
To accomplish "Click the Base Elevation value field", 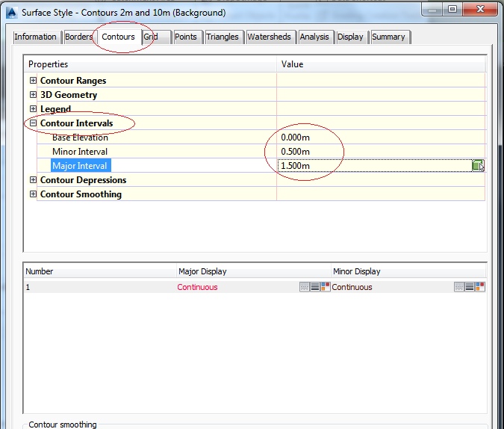I will tap(296, 138).
